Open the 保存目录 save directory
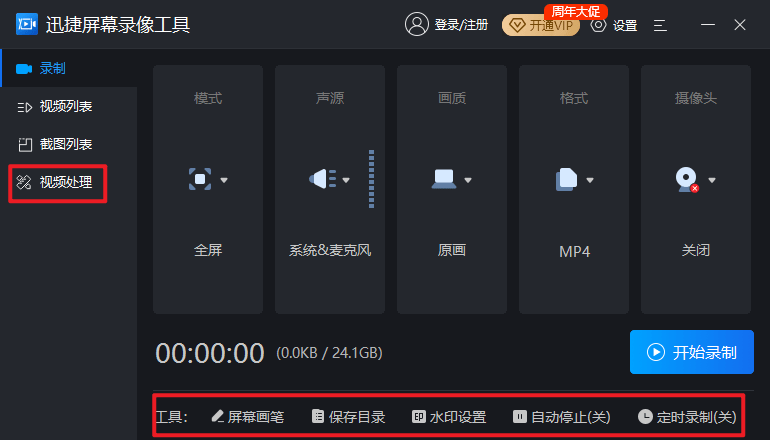Viewport: 770px width, 440px height. click(x=349, y=417)
